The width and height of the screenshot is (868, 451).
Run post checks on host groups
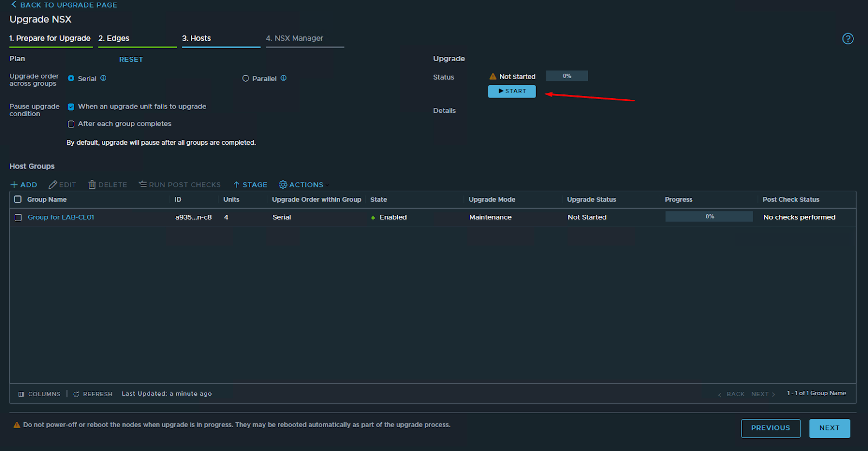pos(180,185)
